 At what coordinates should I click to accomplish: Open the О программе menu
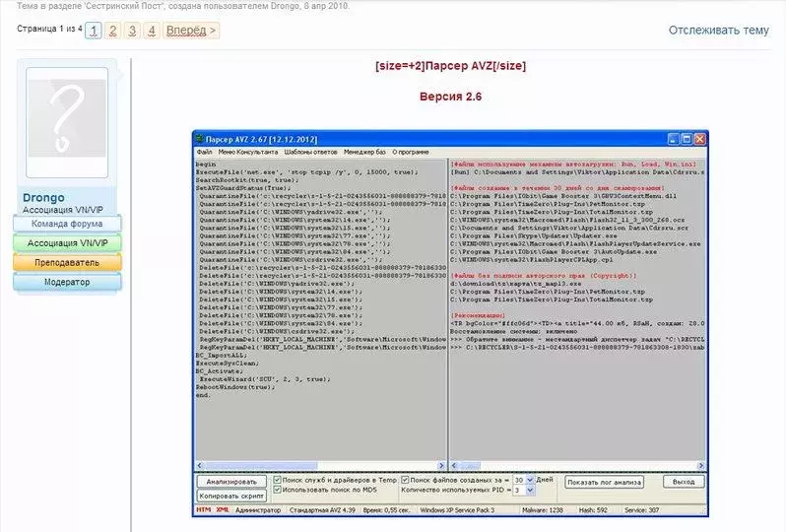pos(410,152)
